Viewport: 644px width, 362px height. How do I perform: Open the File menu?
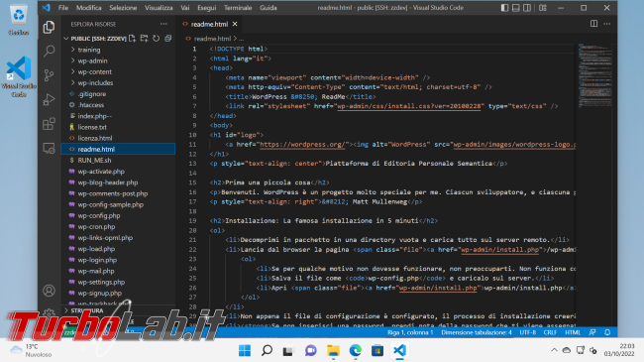(x=63, y=8)
